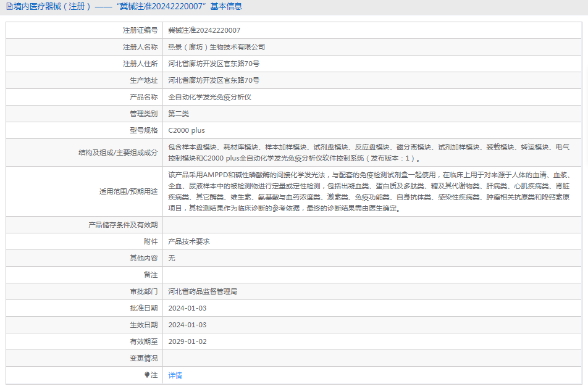Click the 变更情况 label

coord(144,358)
